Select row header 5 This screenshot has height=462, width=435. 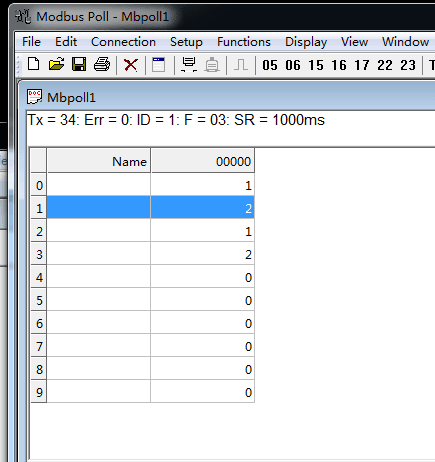click(x=39, y=300)
